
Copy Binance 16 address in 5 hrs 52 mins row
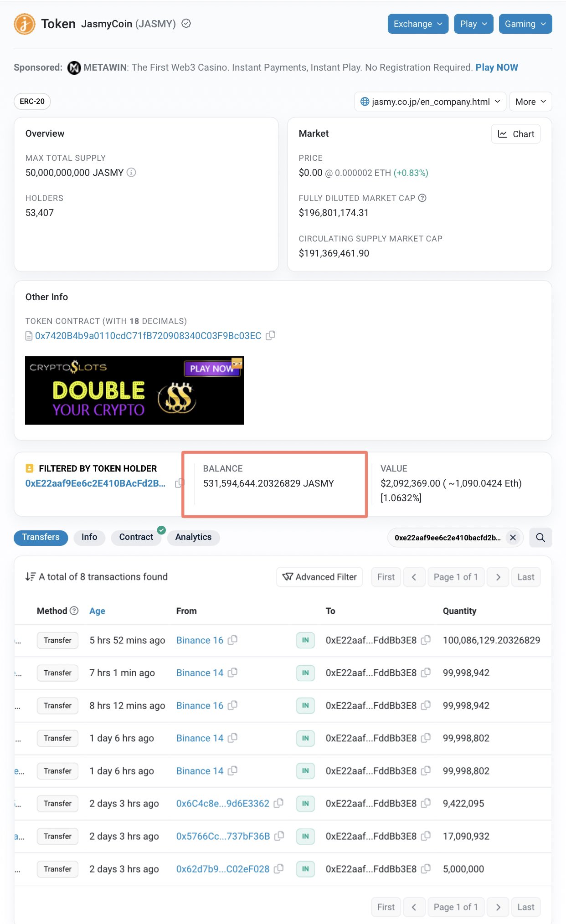coord(232,640)
